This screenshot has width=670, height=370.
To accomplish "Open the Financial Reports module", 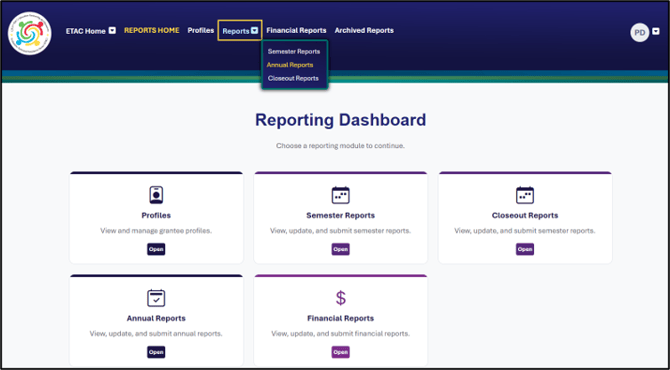I will (341, 352).
